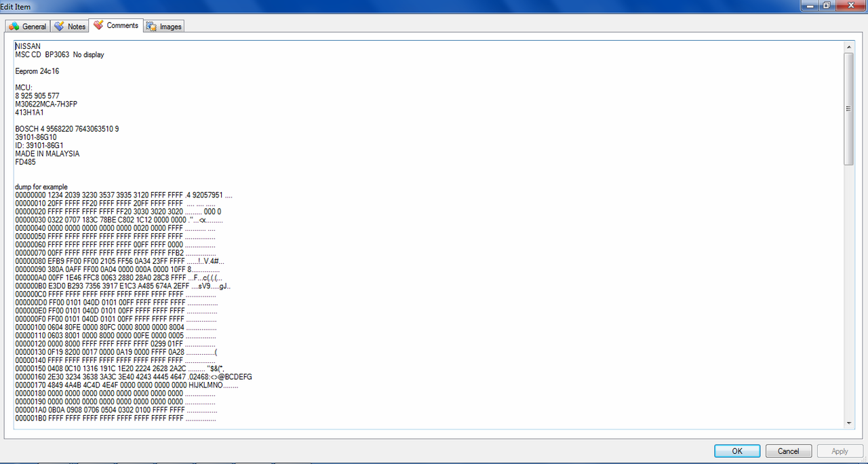Click the '39101-86G10' line

pyautogui.click(x=36, y=137)
